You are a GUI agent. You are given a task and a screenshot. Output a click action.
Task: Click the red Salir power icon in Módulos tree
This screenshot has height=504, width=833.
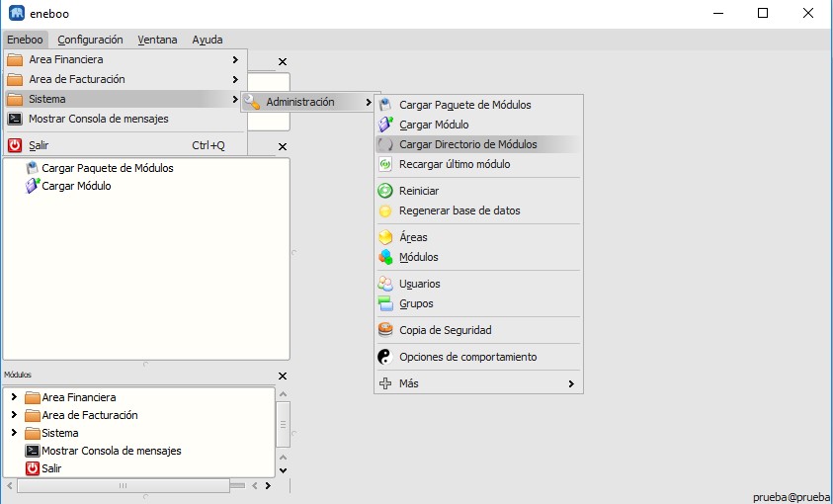coord(33,468)
